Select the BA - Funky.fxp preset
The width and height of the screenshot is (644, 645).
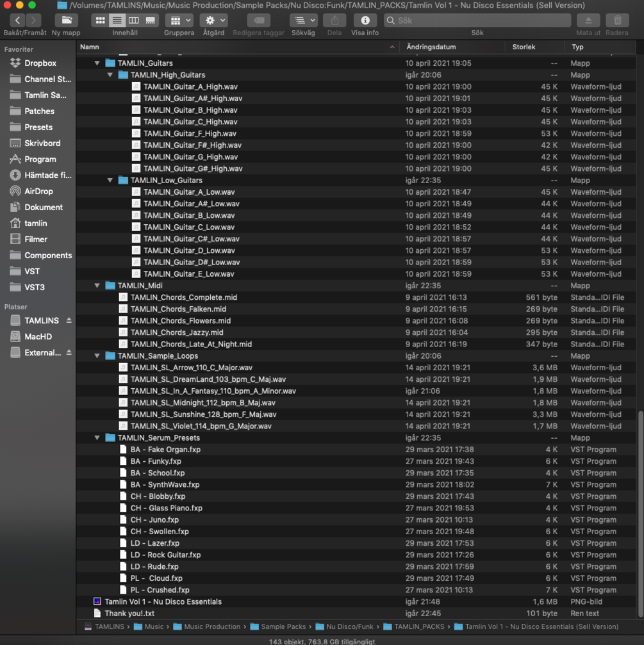(x=356, y=461)
